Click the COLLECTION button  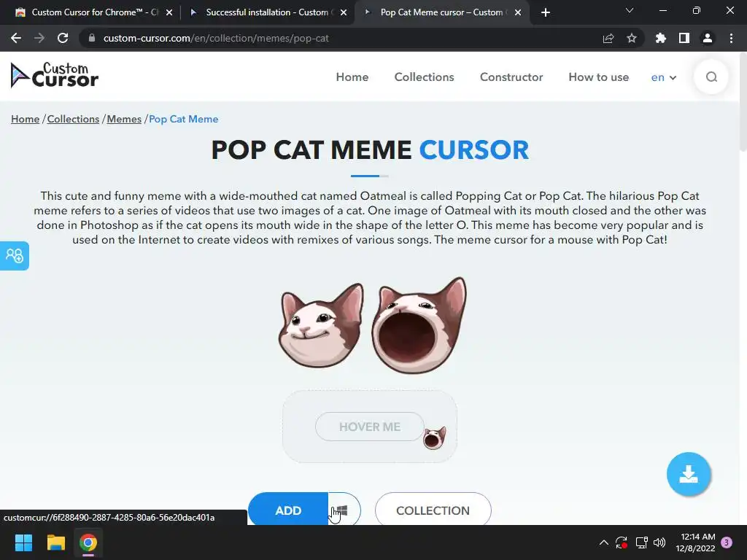coord(433,510)
